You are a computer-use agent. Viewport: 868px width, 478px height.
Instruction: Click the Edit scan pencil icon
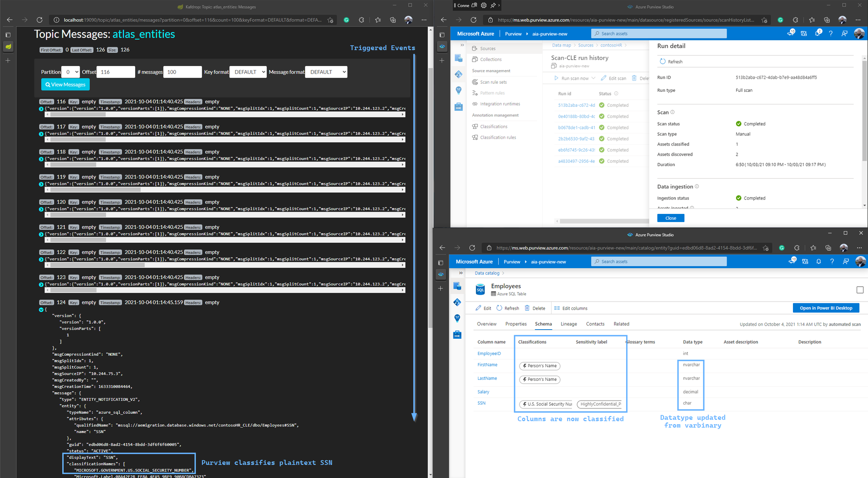604,78
